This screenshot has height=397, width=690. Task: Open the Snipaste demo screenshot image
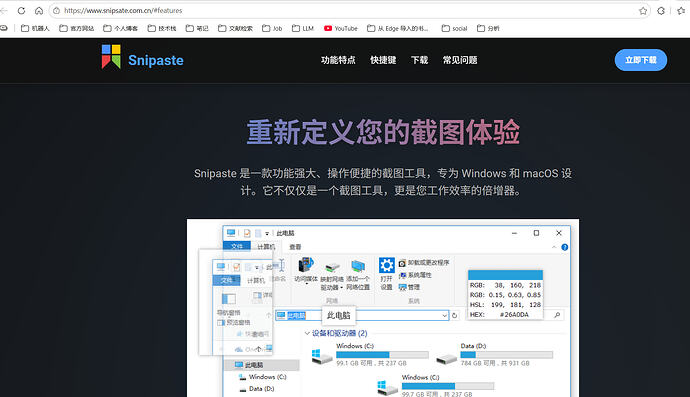[x=383, y=308]
